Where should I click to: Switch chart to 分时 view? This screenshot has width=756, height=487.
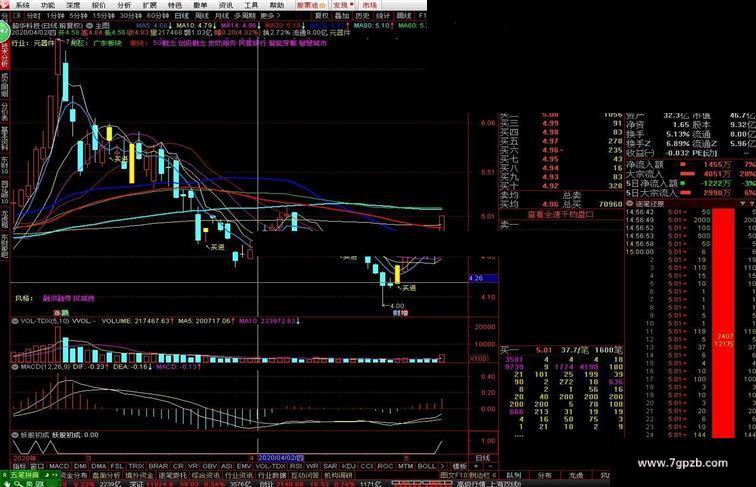[34, 16]
